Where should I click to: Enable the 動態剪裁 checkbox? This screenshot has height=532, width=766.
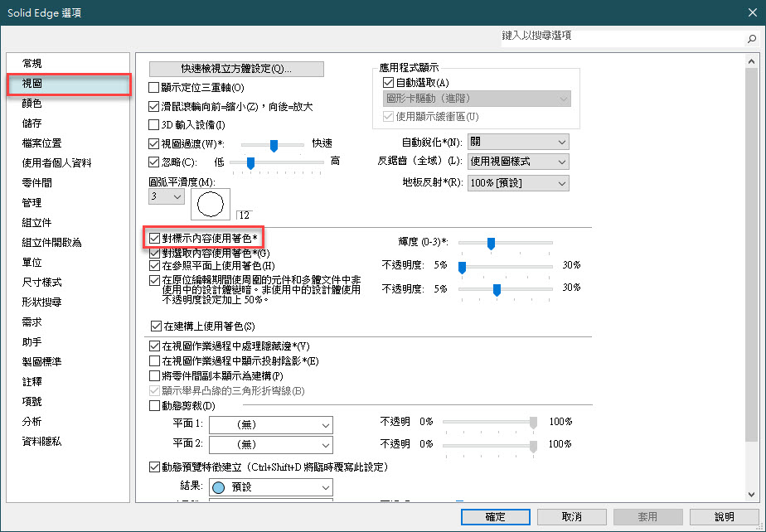(155, 406)
